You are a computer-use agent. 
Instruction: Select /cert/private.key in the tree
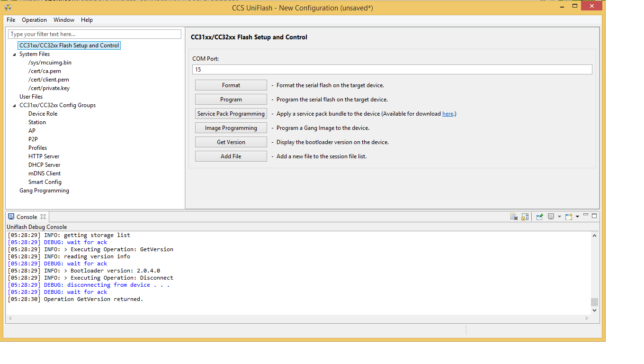pos(49,88)
